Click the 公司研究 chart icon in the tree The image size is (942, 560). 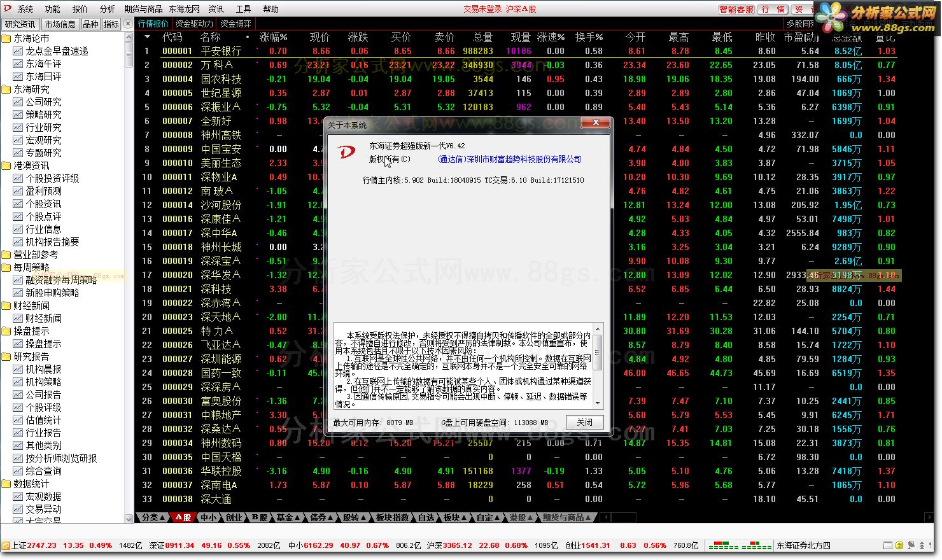click(18, 102)
